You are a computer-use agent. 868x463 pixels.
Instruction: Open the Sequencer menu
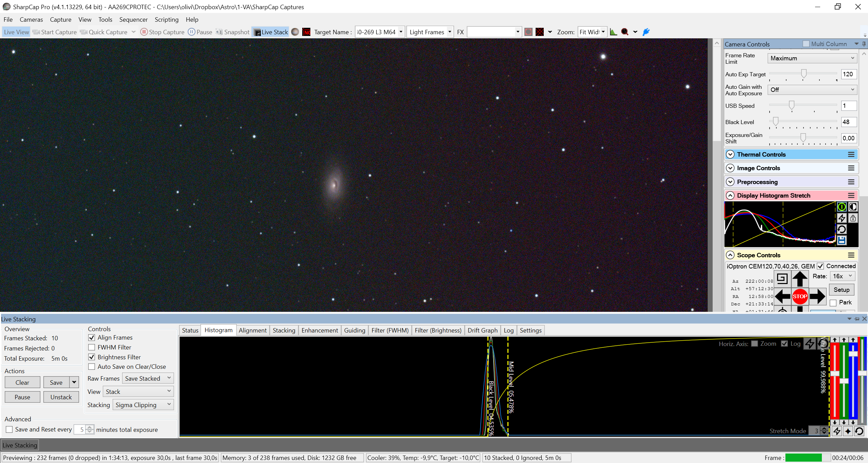[x=133, y=20]
